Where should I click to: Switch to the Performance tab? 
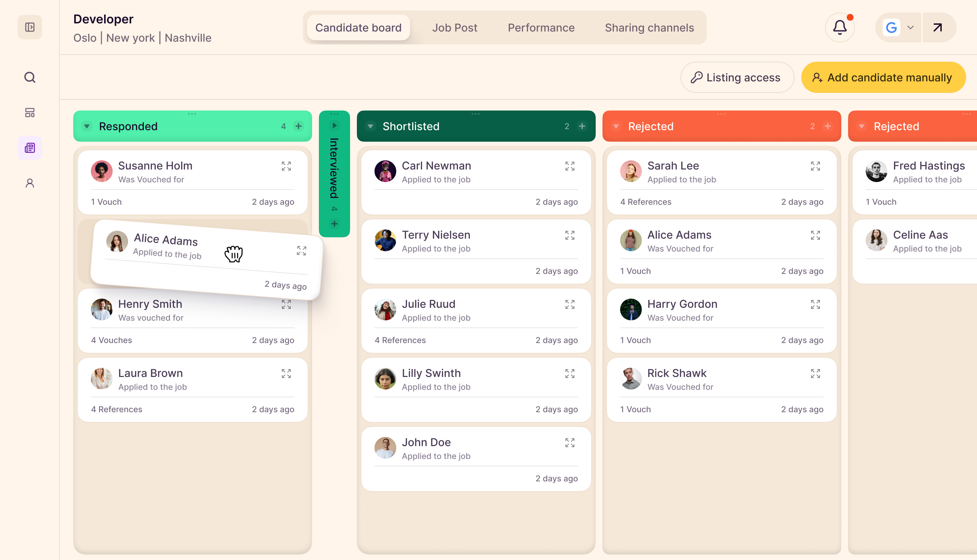[541, 28]
